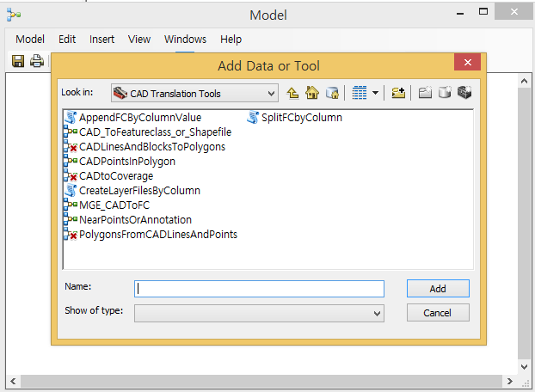The width and height of the screenshot is (535, 392).
Task: Maximize the Model window
Action: tap(483, 11)
